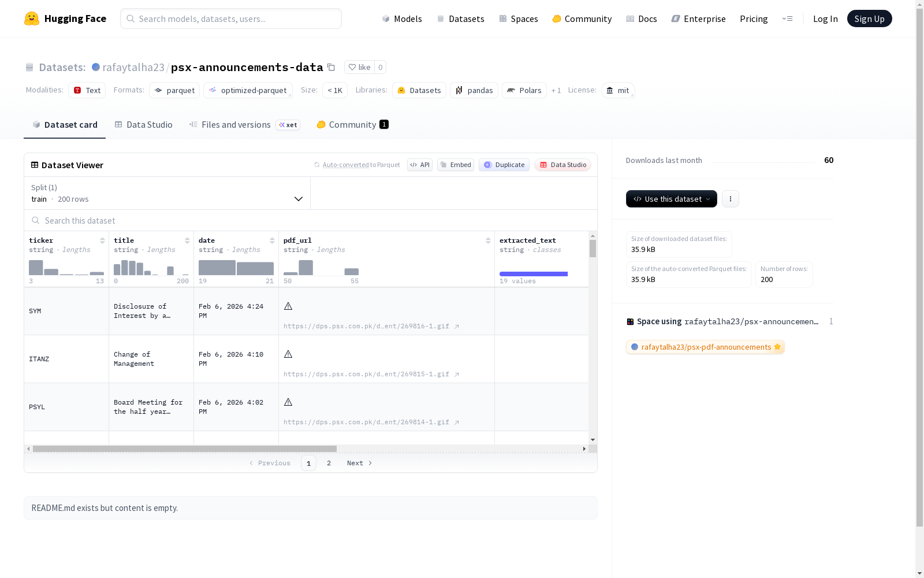
Task: Sort by the pdf_url column
Action: [488, 240]
